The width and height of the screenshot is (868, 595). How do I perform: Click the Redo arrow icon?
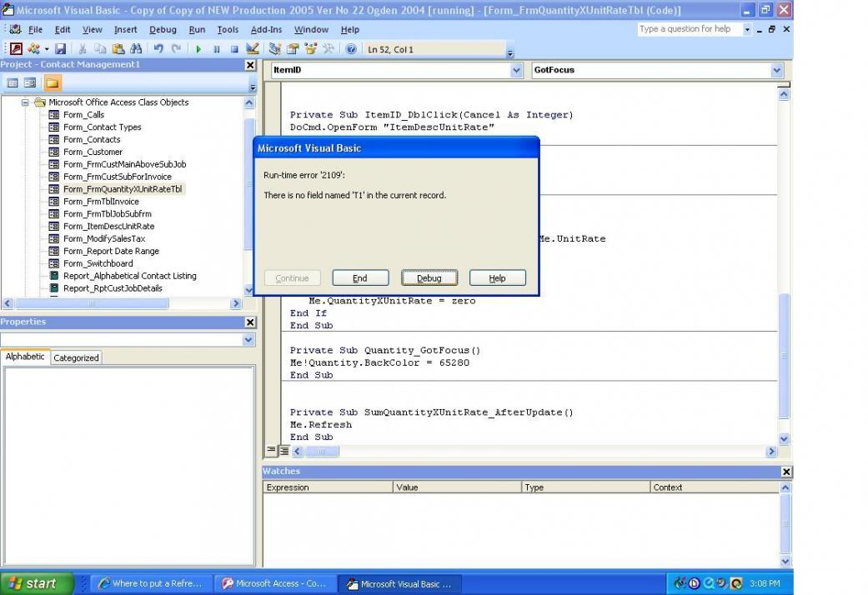(176, 49)
